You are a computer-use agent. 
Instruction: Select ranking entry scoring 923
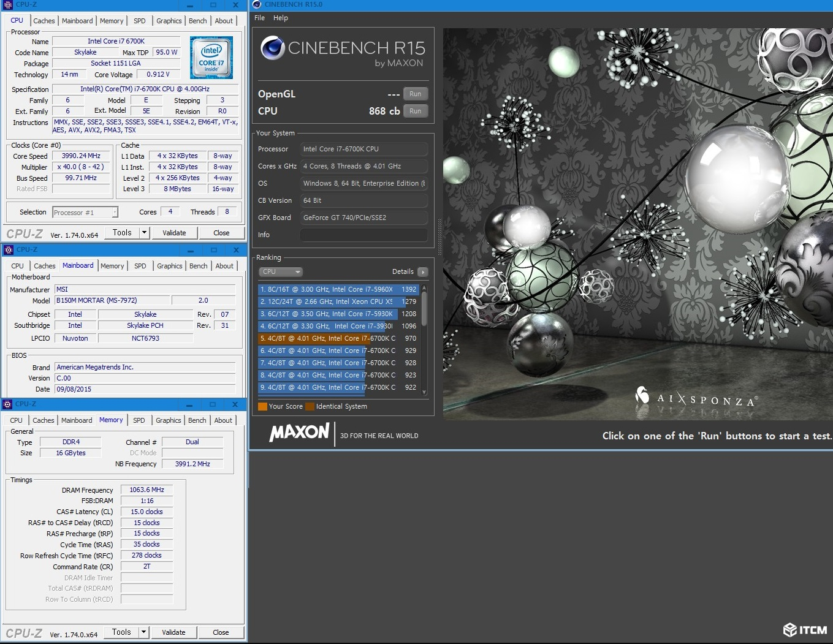pyautogui.click(x=338, y=375)
